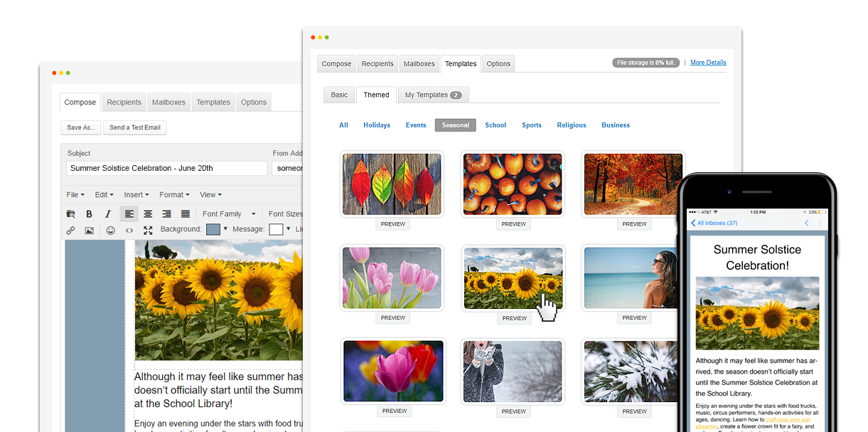This screenshot has width=868, height=432.
Task: Click into the Subject input field
Action: [x=167, y=168]
